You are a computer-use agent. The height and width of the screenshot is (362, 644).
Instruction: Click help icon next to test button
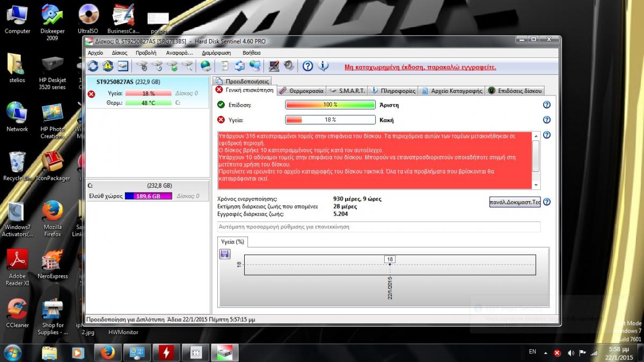[547, 202]
